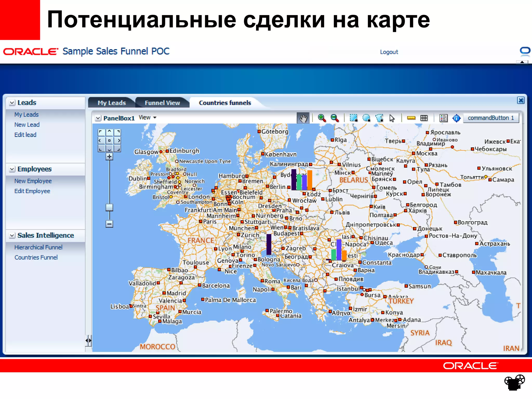532x399 pixels.
Task: Collapse the Employees panel section
Action: click(x=12, y=169)
